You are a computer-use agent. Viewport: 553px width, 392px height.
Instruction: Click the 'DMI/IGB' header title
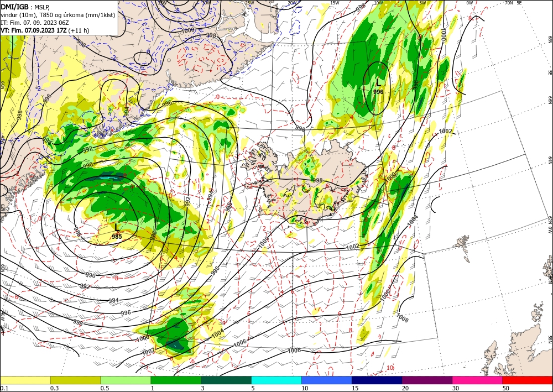(x=14, y=6)
